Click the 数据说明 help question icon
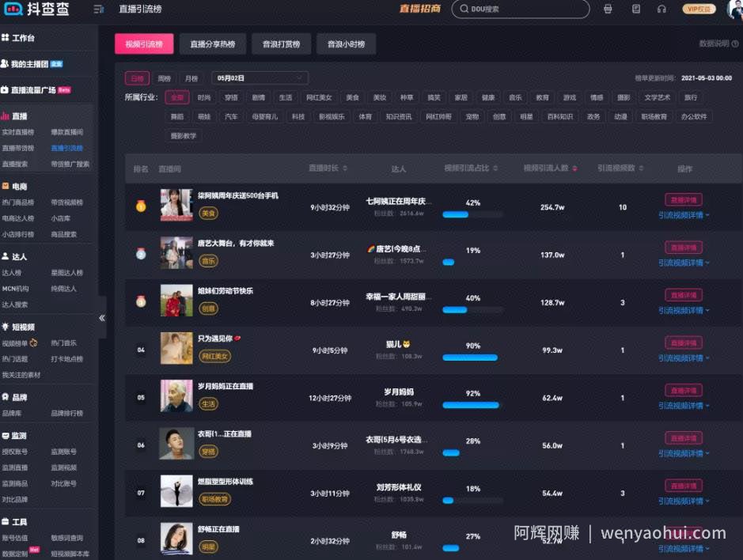743x560 pixels. pos(735,44)
